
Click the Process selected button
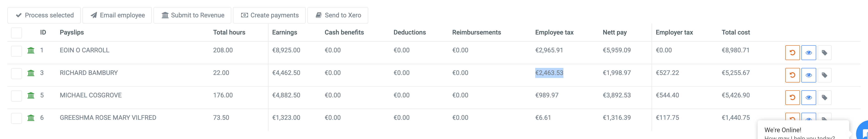44,15
